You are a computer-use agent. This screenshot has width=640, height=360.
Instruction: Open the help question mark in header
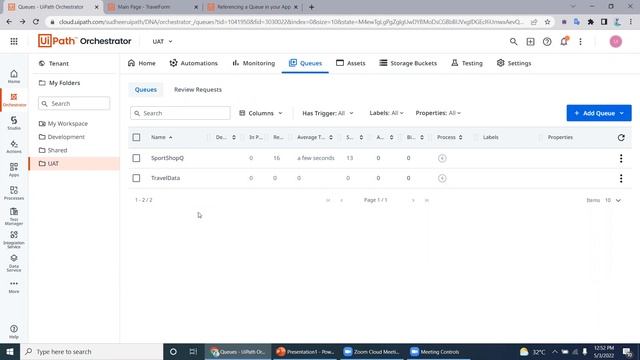[x=547, y=42]
